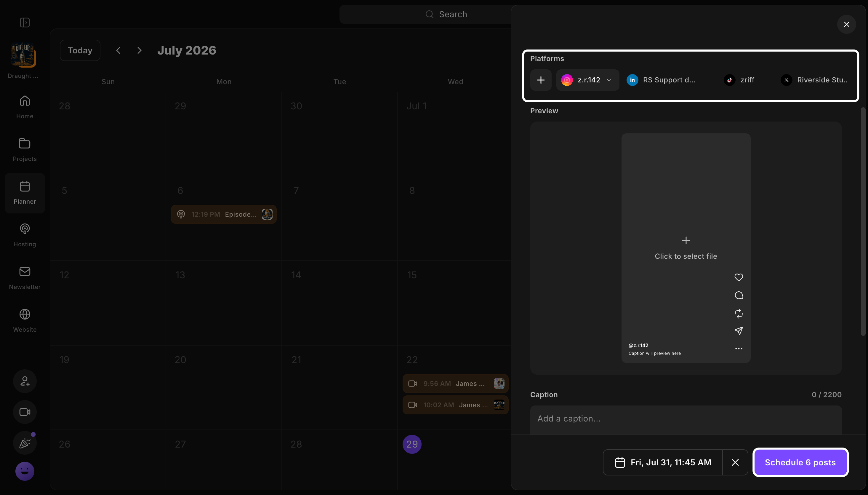Open the Planner section
The height and width of the screenshot is (495, 868).
pos(25,193)
